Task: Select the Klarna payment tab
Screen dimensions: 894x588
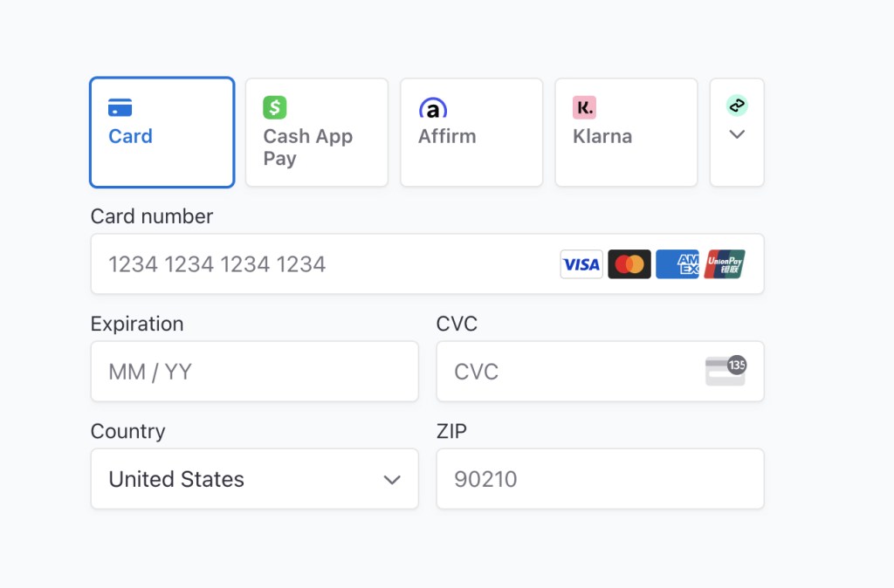Action: [x=625, y=132]
